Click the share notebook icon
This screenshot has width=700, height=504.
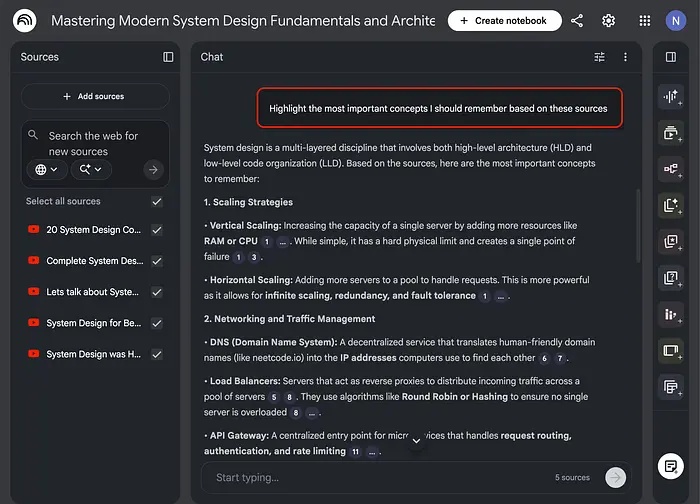[577, 21]
